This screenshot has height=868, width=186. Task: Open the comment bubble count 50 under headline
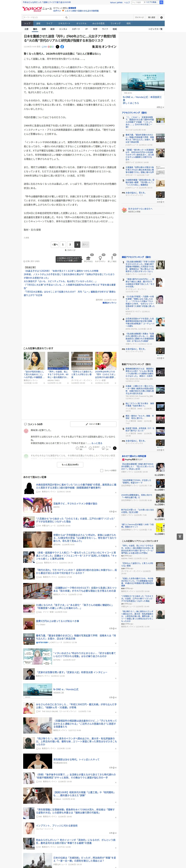point(44,47)
